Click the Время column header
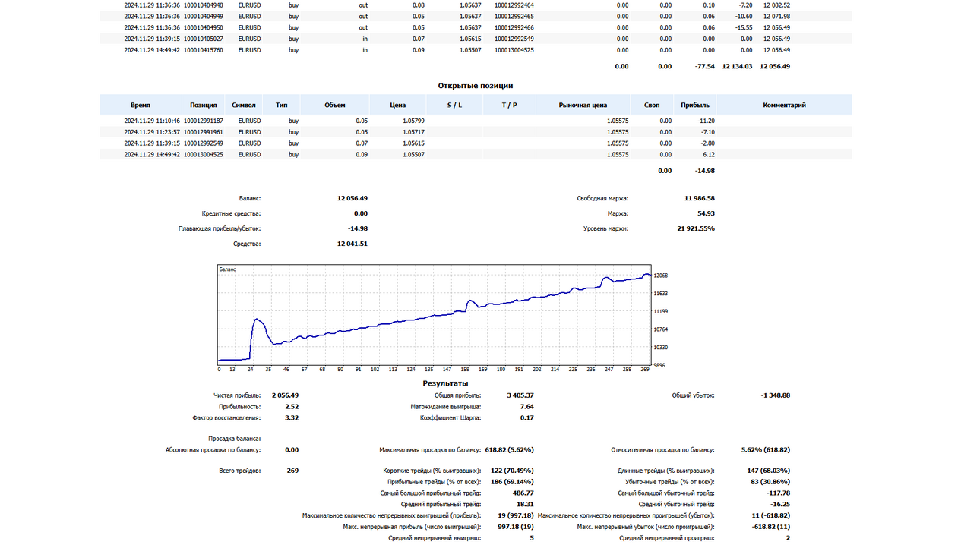 coord(141,105)
